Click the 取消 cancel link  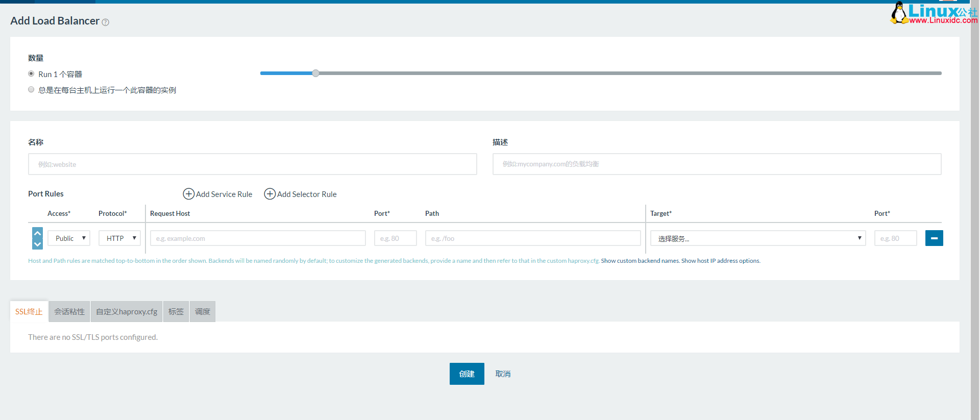click(503, 374)
